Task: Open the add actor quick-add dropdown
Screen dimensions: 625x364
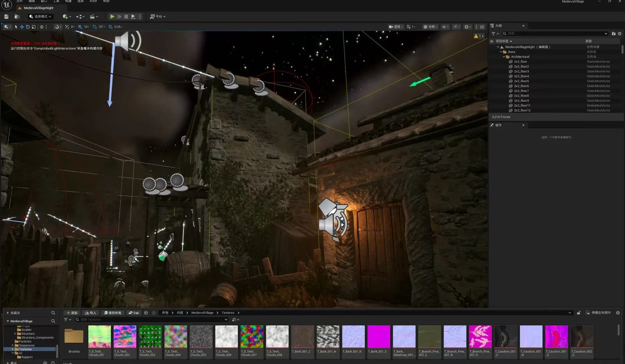Action: click(x=67, y=16)
